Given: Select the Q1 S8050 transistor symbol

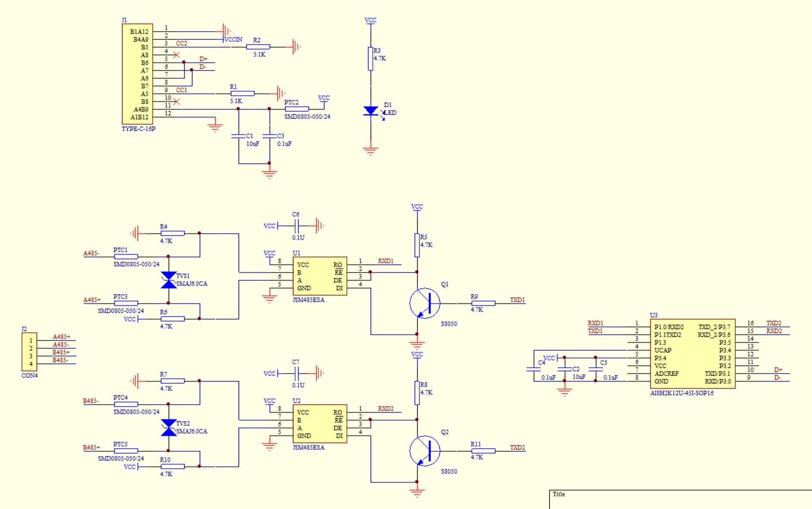Looking at the screenshot, I should pos(425,304).
